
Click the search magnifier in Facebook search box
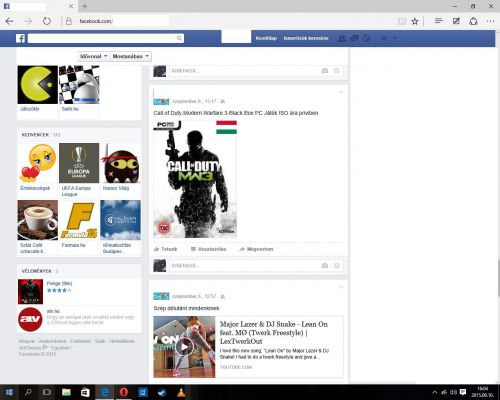pos(179,38)
